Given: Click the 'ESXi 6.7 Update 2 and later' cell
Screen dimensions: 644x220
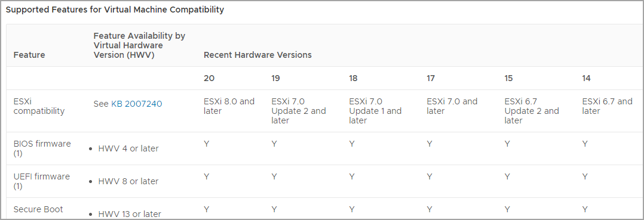Looking at the screenshot, I should pos(532,111).
